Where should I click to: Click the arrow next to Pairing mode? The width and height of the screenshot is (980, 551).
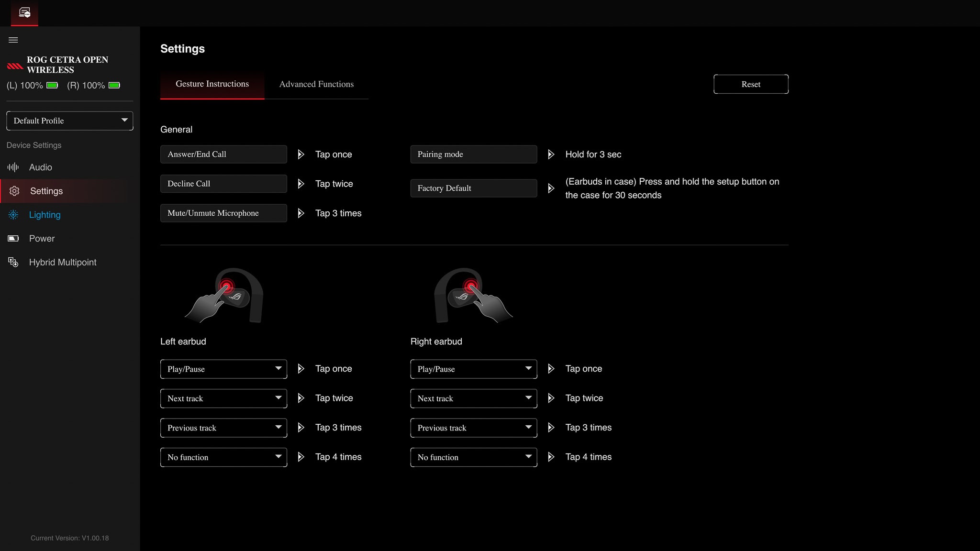(x=551, y=154)
